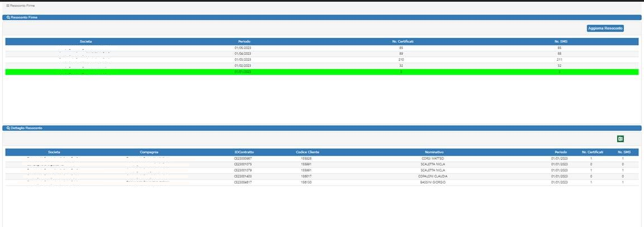Select the Resoconto Firme panel header

(322, 18)
